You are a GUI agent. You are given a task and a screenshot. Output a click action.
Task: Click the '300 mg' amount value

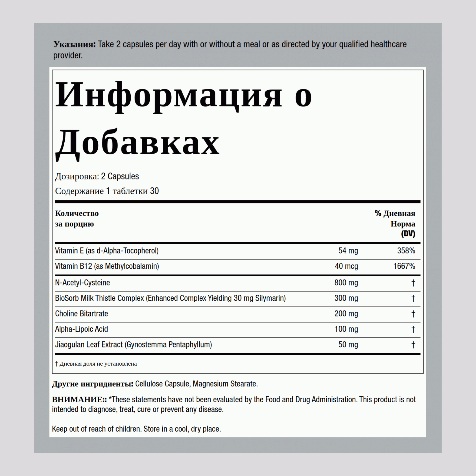[346, 298]
